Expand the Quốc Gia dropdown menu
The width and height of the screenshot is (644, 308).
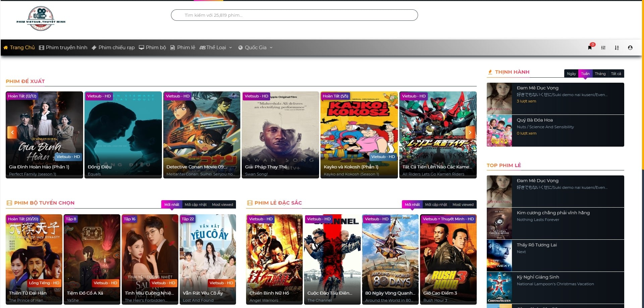(255, 48)
